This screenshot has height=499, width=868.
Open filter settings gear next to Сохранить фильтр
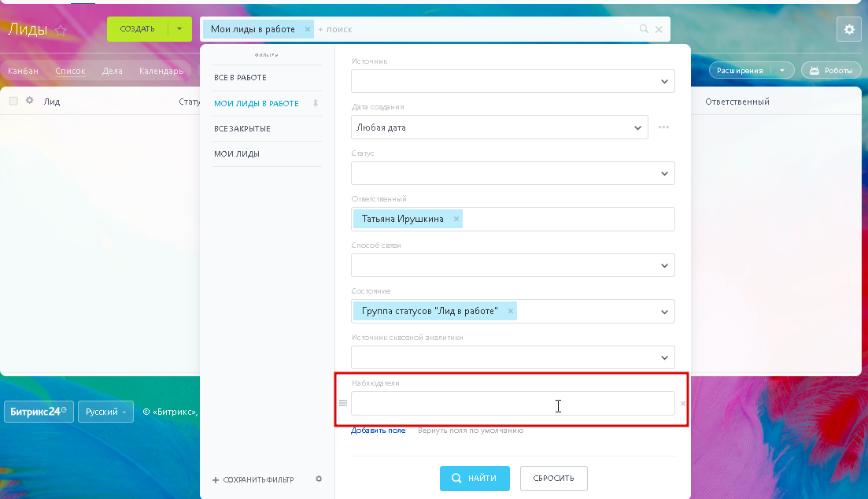click(x=319, y=479)
